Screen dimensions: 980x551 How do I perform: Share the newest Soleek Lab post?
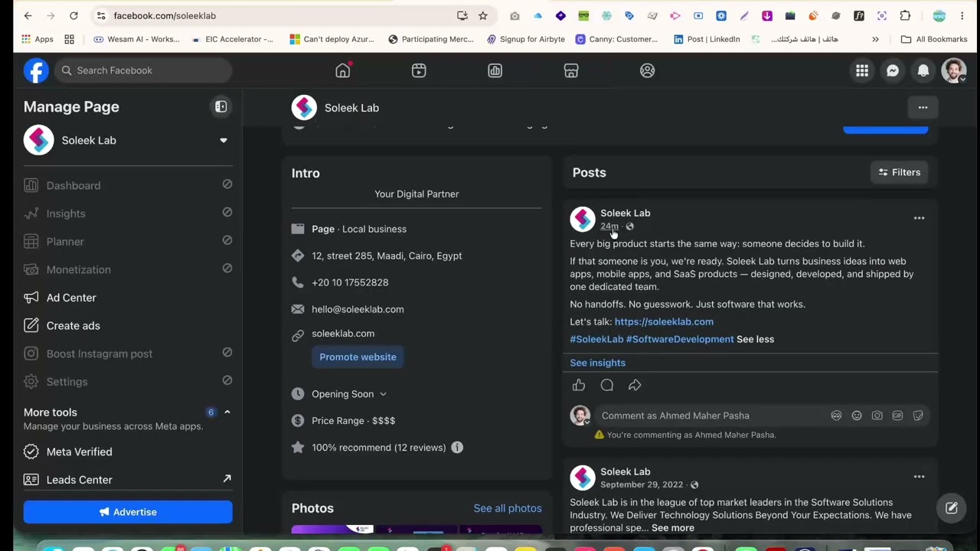(x=635, y=385)
